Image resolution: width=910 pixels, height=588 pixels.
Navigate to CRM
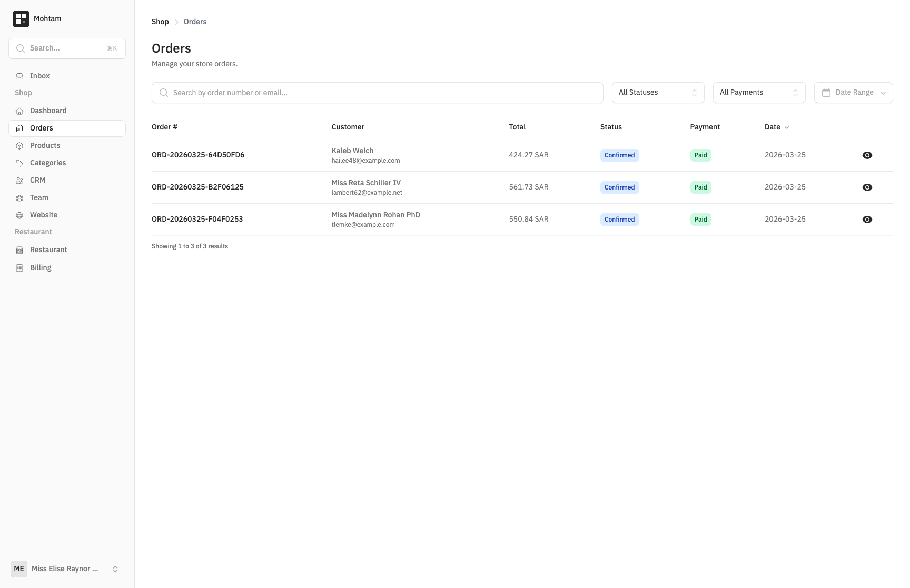click(37, 180)
